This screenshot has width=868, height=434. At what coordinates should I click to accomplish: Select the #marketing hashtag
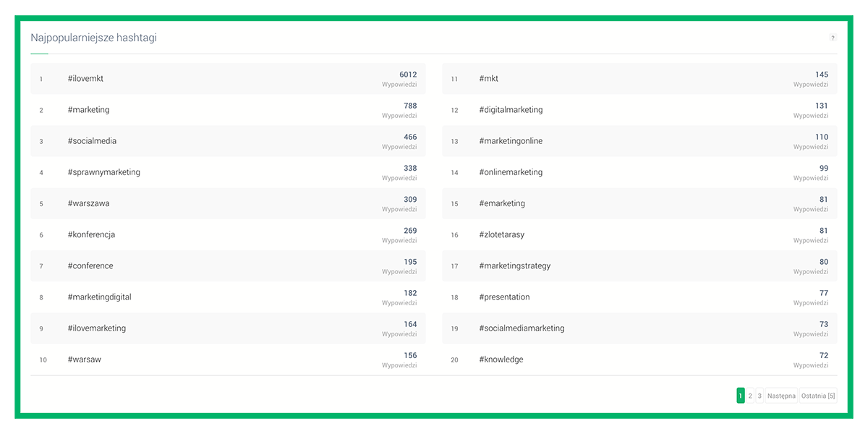88,110
